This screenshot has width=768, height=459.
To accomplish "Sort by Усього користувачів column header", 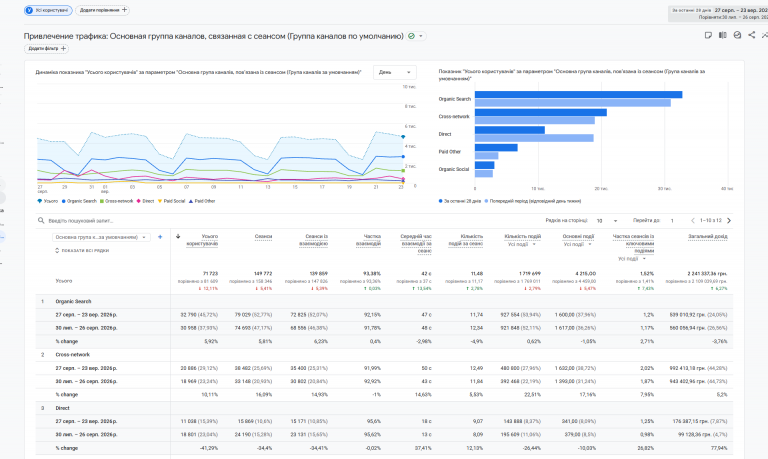I will pyautogui.click(x=202, y=240).
